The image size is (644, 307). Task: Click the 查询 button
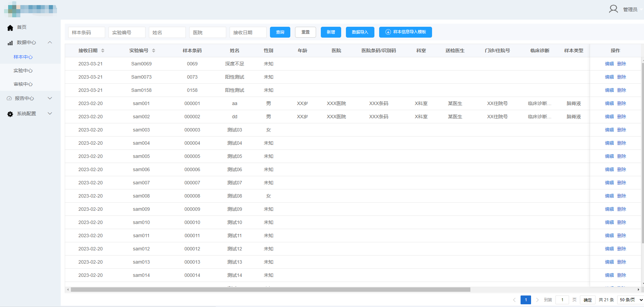pos(280,32)
